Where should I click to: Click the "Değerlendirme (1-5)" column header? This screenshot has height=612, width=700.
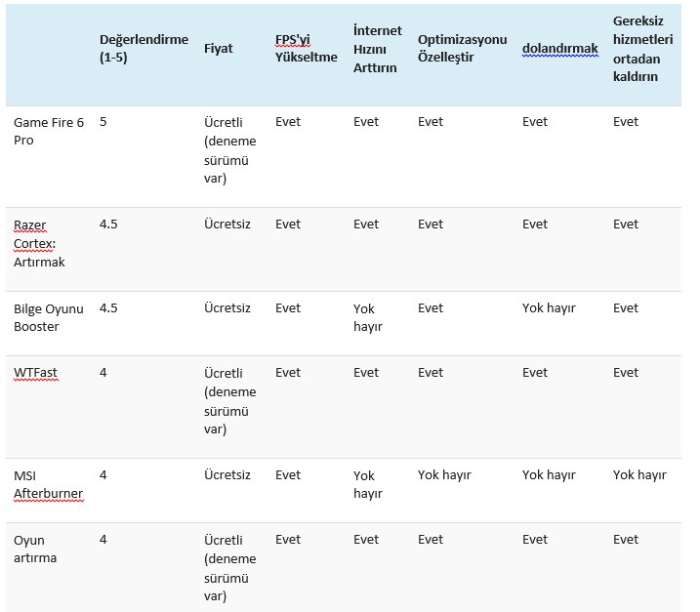point(144,48)
